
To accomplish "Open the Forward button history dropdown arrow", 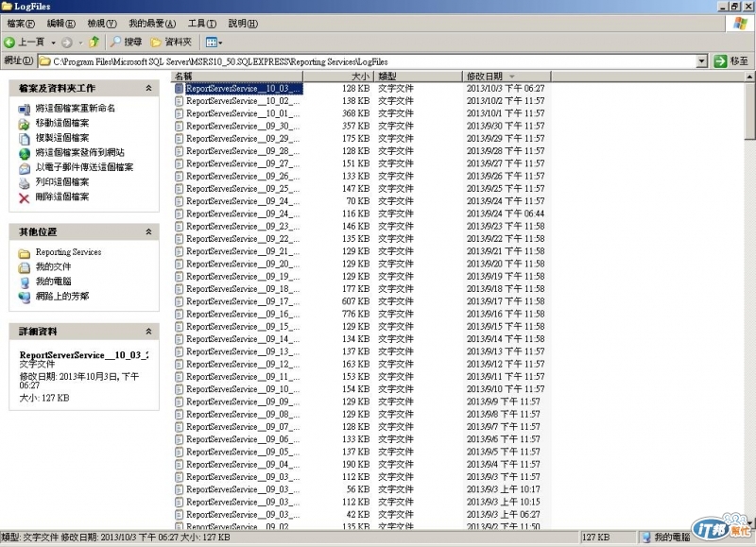I will tap(80, 43).
